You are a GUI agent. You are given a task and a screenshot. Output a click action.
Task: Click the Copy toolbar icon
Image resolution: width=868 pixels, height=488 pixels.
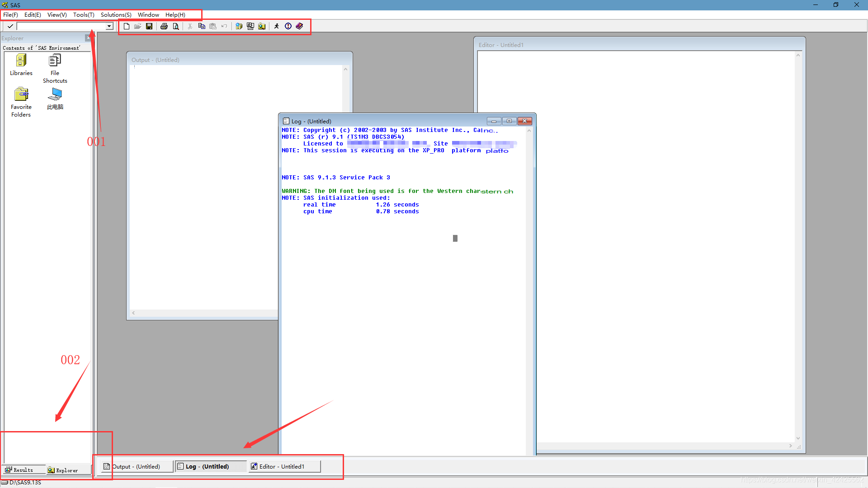coord(202,26)
